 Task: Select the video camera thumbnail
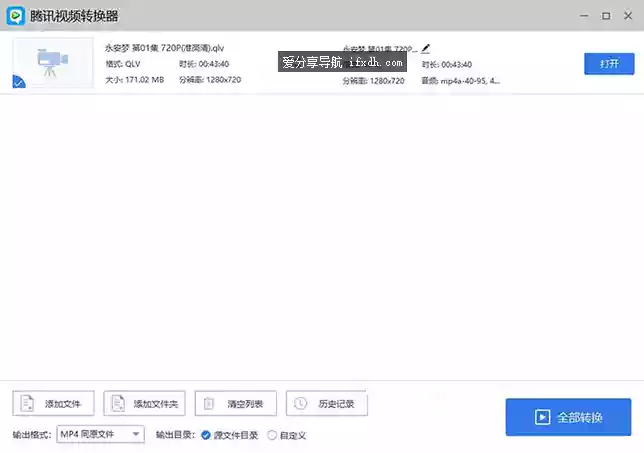tap(53, 62)
